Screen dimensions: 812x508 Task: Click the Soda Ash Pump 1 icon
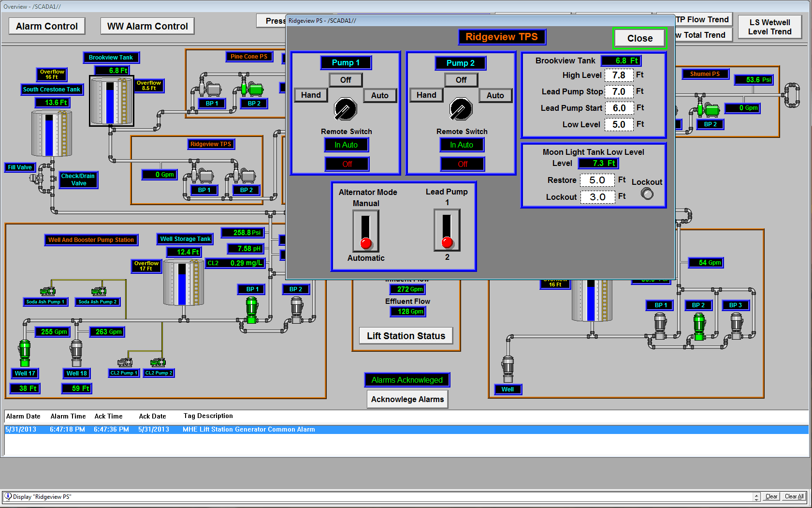pos(47,291)
